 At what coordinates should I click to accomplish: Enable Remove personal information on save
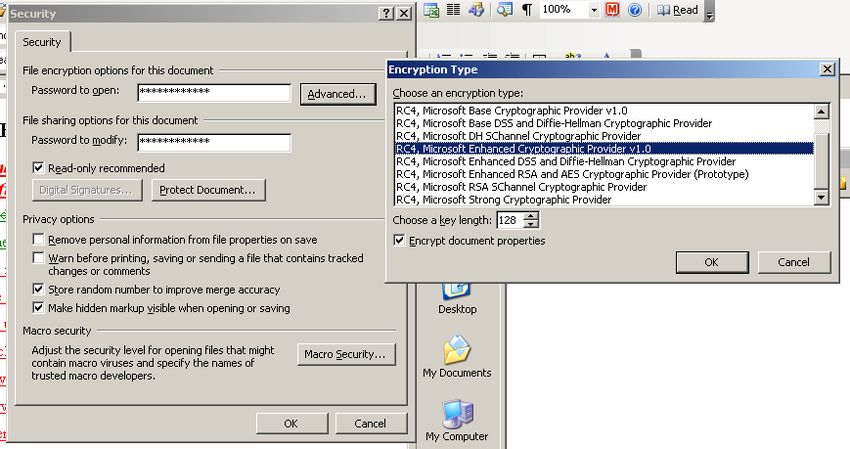(x=38, y=239)
